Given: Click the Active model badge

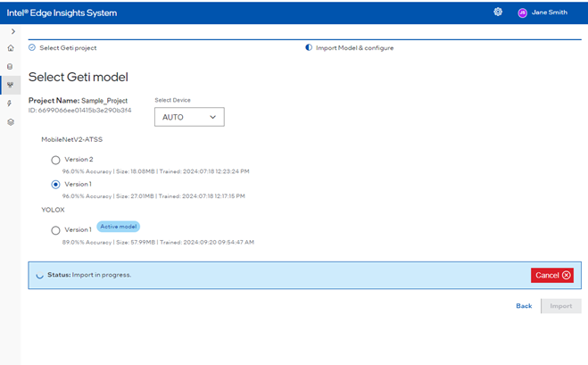Looking at the screenshot, I should (x=119, y=227).
